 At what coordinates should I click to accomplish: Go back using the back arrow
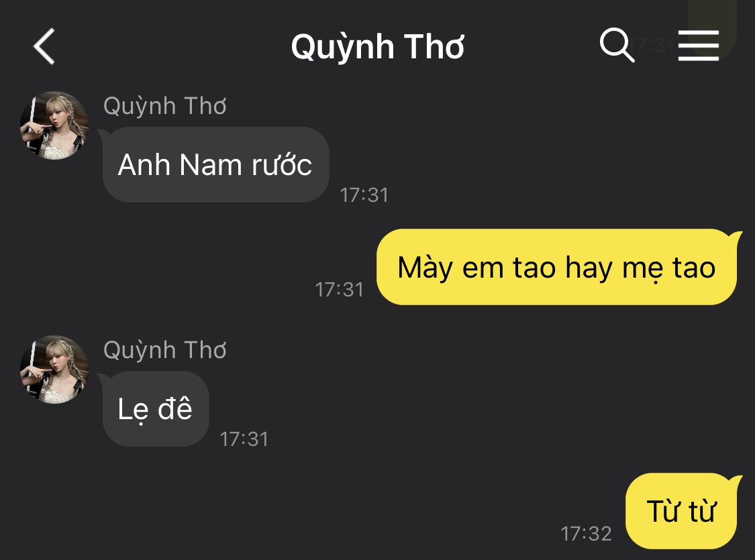point(44,46)
